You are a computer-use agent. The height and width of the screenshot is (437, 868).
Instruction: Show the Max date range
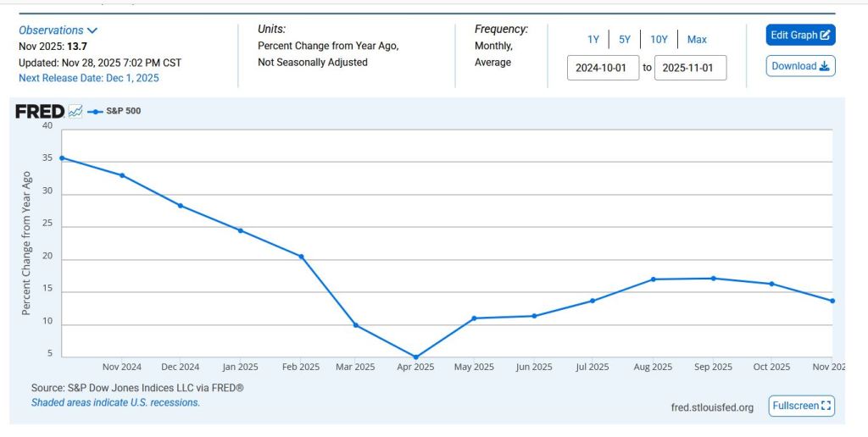697,40
